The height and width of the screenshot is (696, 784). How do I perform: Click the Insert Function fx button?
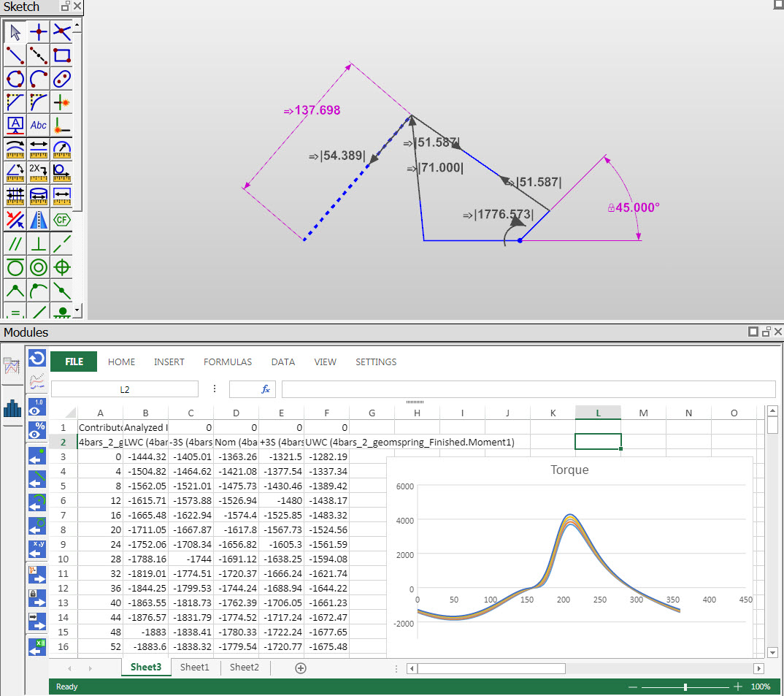[x=252, y=389]
